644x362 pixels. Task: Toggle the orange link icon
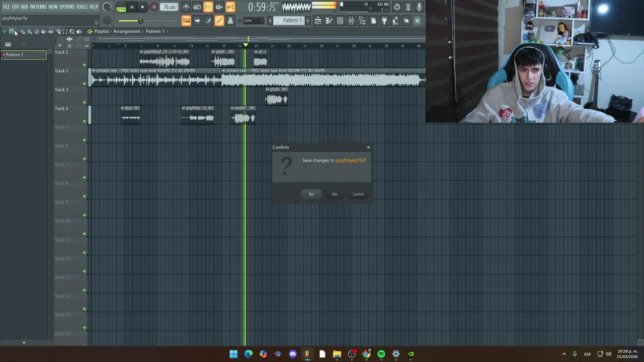(x=219, y=20)
